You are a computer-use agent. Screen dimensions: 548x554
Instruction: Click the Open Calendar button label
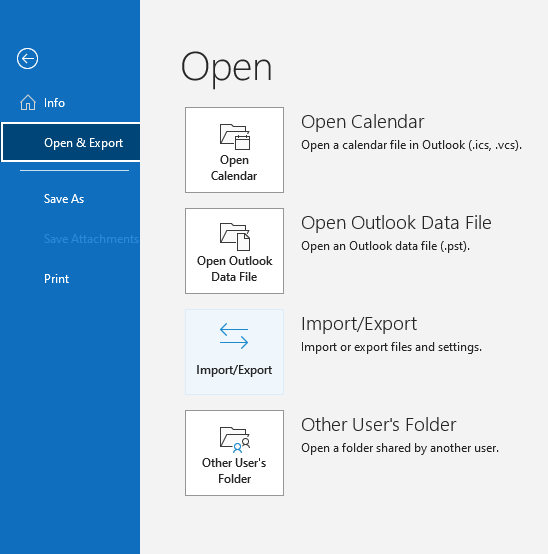click(234, 168)
